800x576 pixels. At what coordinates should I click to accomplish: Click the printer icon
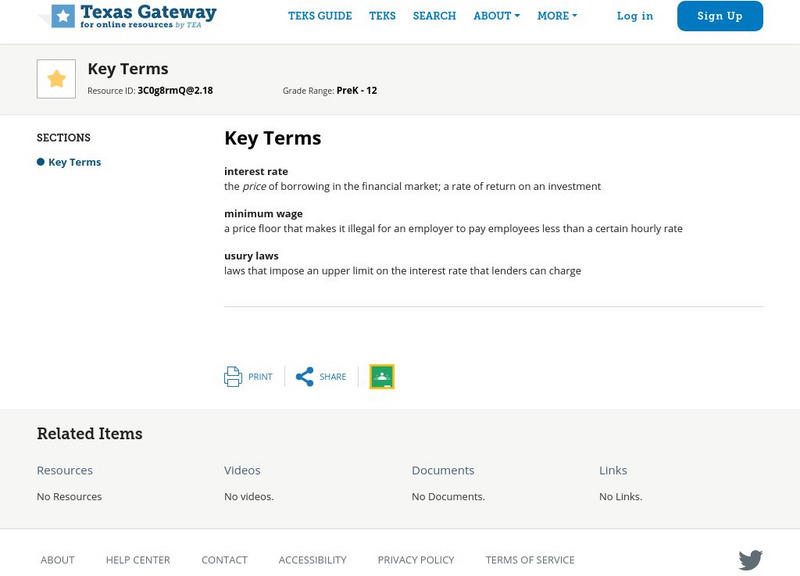(233, 377)
